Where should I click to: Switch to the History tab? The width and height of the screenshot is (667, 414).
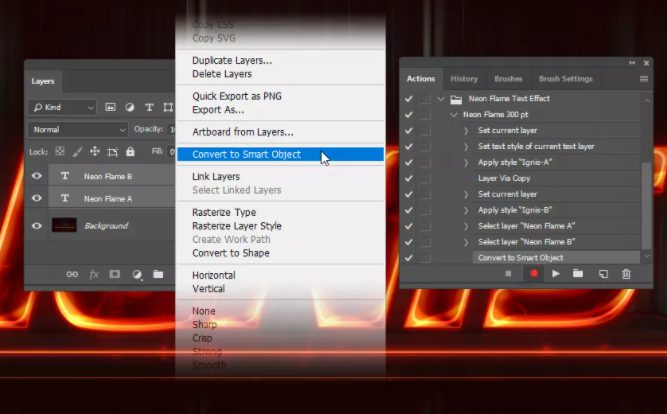coord(464,79)
